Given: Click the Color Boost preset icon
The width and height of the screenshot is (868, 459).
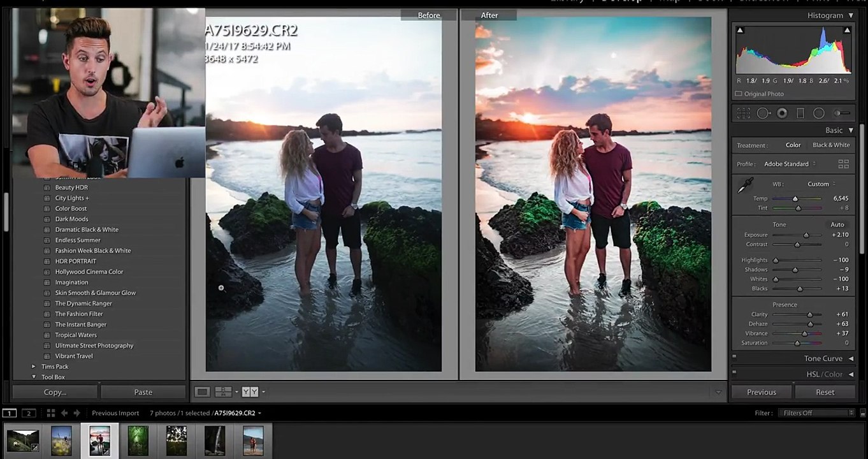Looking at the screenshot, I should click(47, 208).
